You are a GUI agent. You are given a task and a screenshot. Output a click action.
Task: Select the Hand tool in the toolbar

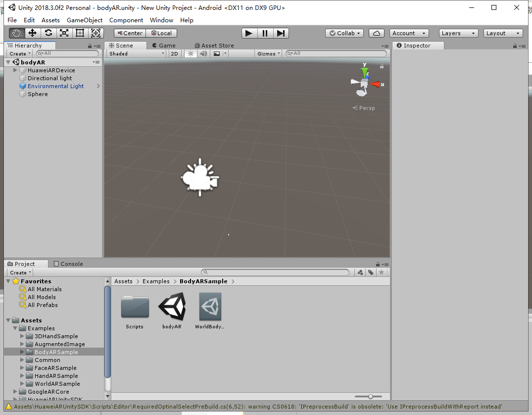(x=16, y=33)
